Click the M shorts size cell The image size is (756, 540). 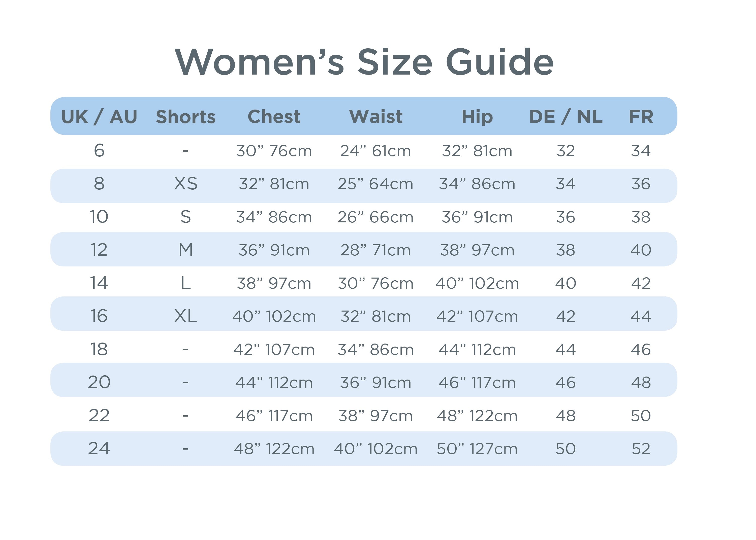pos(185,250)
